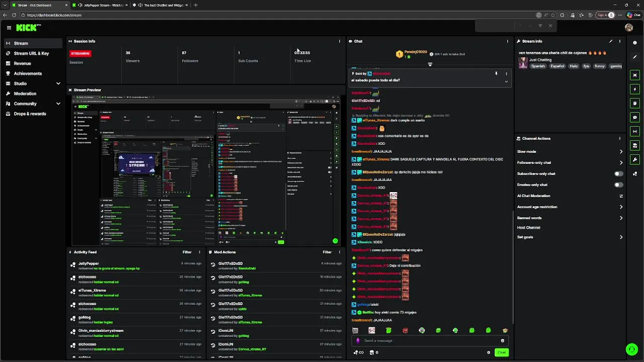The width and height of the screenshot is (644, 362).
Task: Reload the page
Action: pos(14,15)
